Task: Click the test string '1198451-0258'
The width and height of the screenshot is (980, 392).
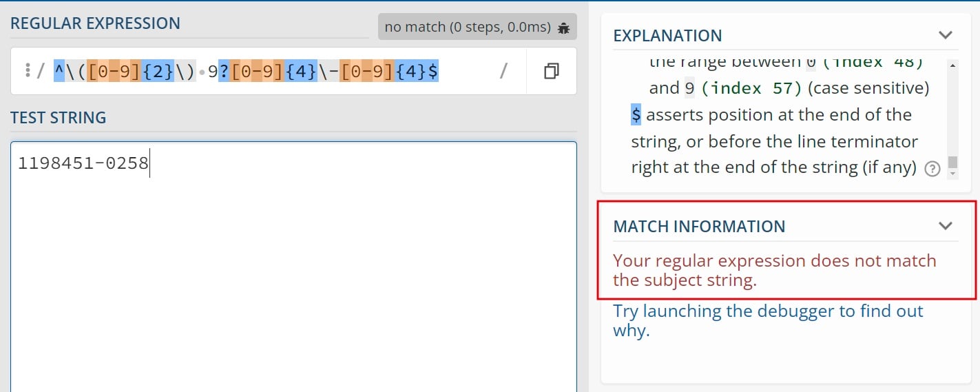Action: coord(83,163)
